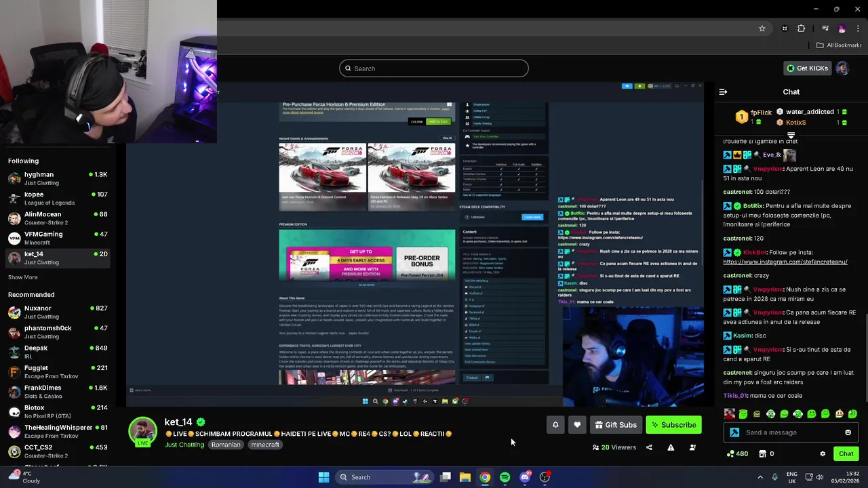Screen dimensions: 868x488
Task: Click the minecraft tag
Action: point(265,445)
